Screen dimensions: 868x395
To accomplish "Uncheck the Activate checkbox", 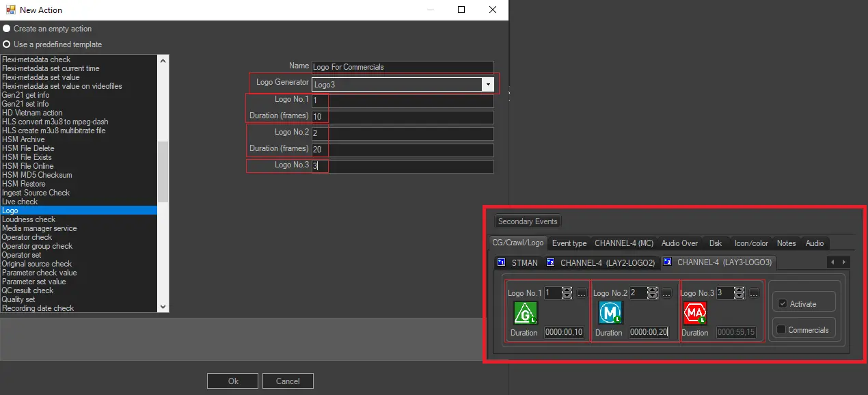I will (x=783, y=304).
